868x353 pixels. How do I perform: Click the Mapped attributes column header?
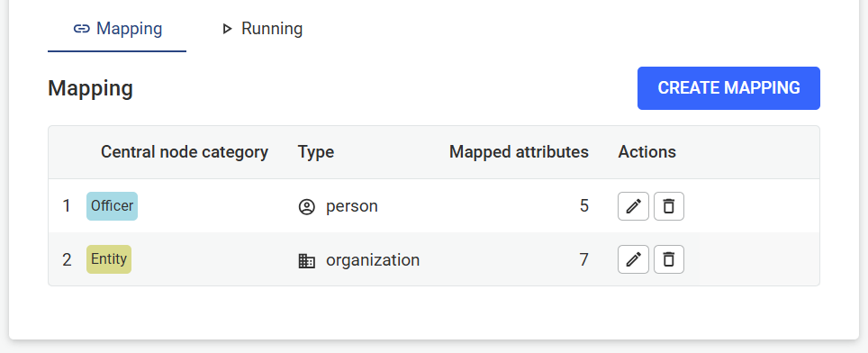point(519,151)
